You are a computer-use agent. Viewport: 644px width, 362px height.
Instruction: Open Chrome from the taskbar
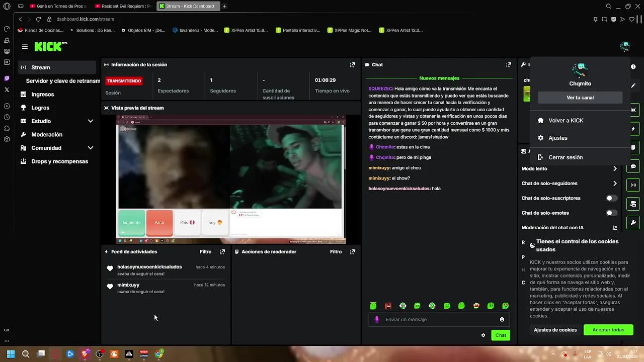tap(159, 354)
